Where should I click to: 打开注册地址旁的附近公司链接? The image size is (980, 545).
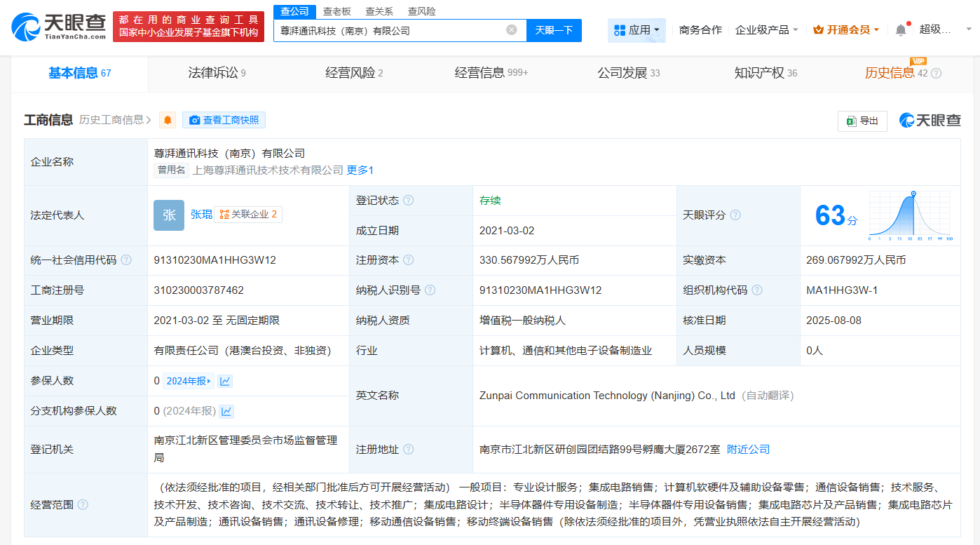747,449
